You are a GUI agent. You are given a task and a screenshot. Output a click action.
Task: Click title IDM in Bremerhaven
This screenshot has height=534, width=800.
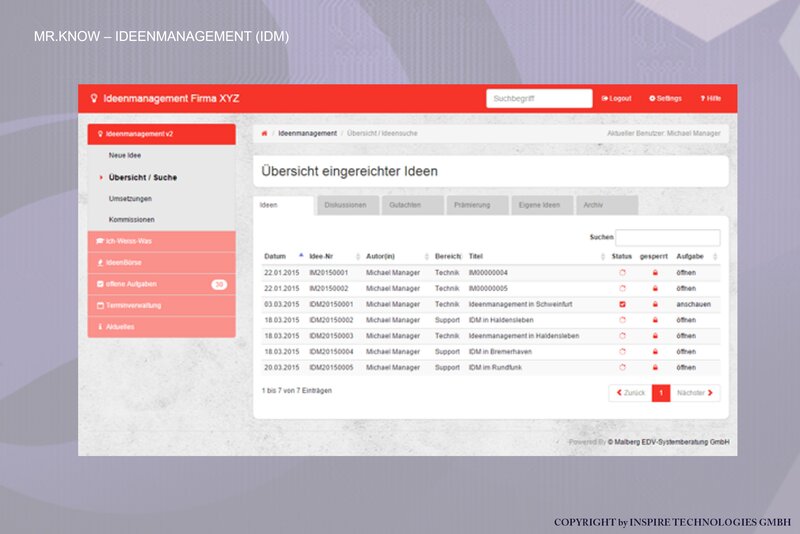(x=500, y=352)
